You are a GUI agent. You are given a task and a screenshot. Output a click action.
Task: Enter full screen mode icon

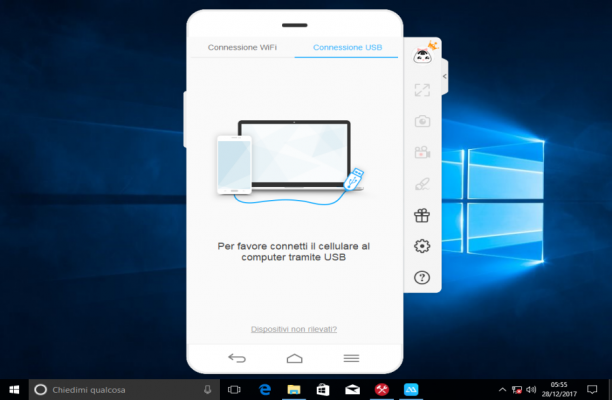click(x=422, y=90)
